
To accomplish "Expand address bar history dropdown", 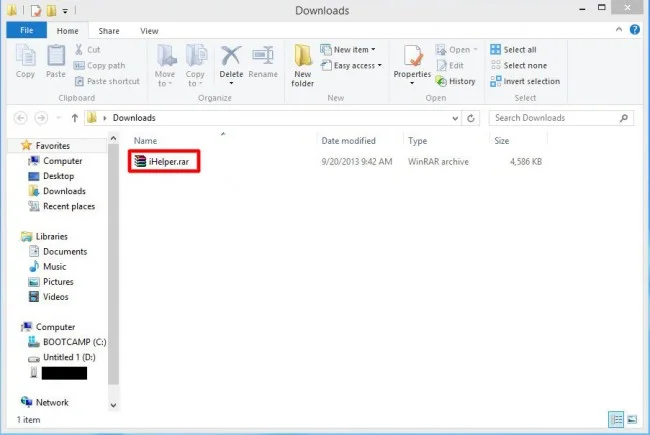I will pyautogui.click(x=455, y=119).
